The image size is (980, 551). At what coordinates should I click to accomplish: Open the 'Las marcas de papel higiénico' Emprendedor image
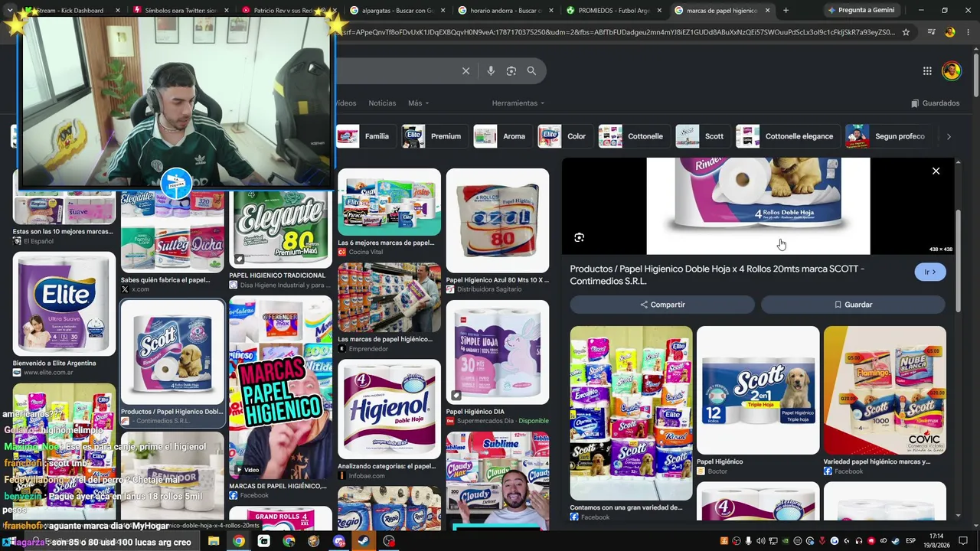pos(389,298)
